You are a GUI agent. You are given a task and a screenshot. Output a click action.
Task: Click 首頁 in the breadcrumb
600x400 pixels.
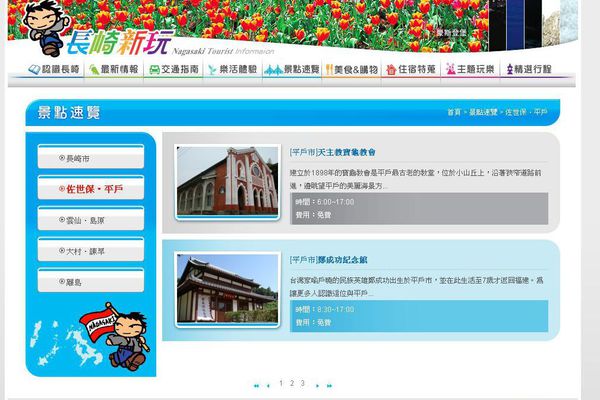[x=454, y=112]
